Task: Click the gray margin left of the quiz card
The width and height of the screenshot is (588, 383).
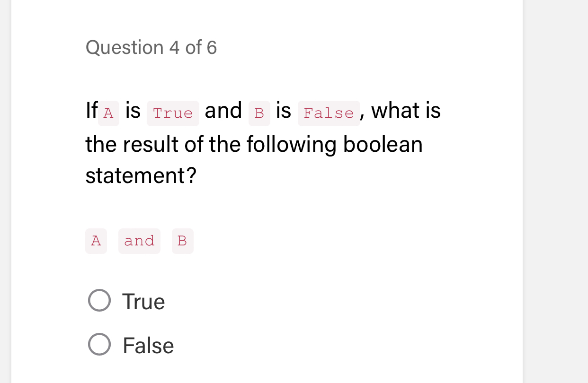Action: [5, 189]
